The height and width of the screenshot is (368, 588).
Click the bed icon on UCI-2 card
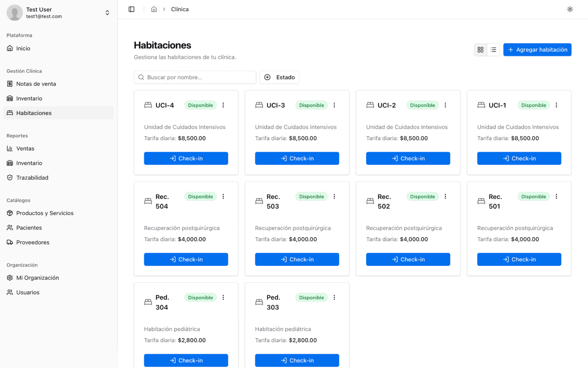click(x=370, y=105)
